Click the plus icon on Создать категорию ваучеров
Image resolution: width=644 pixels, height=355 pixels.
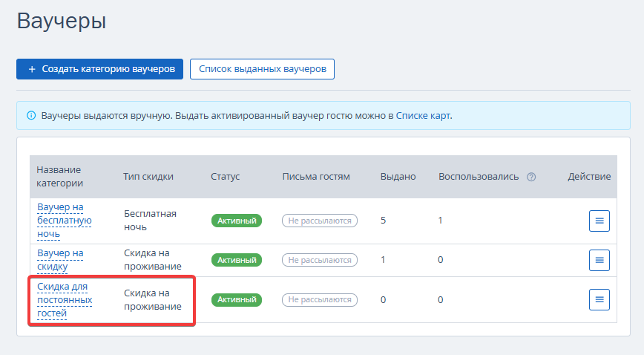[x=32, y=69]
